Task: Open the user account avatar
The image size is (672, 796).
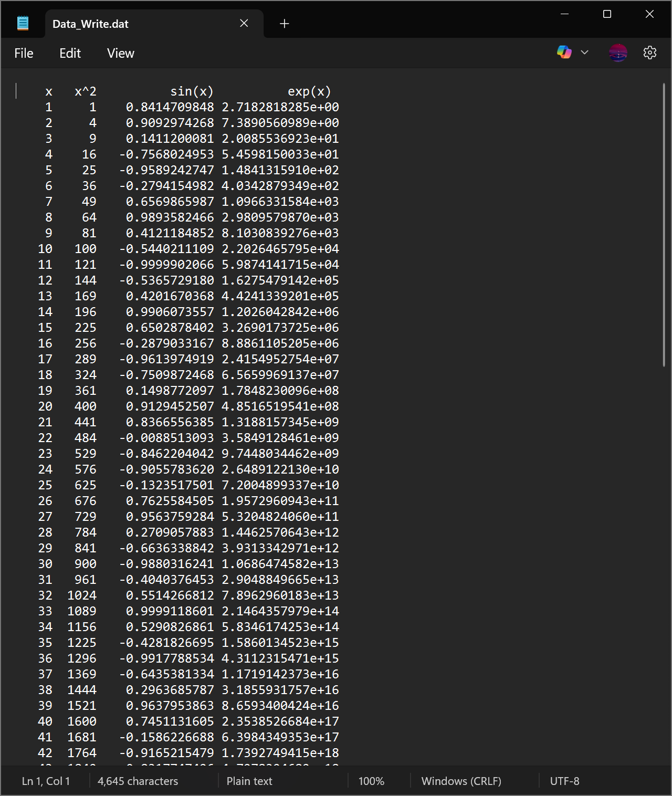Action: [618, 53]
